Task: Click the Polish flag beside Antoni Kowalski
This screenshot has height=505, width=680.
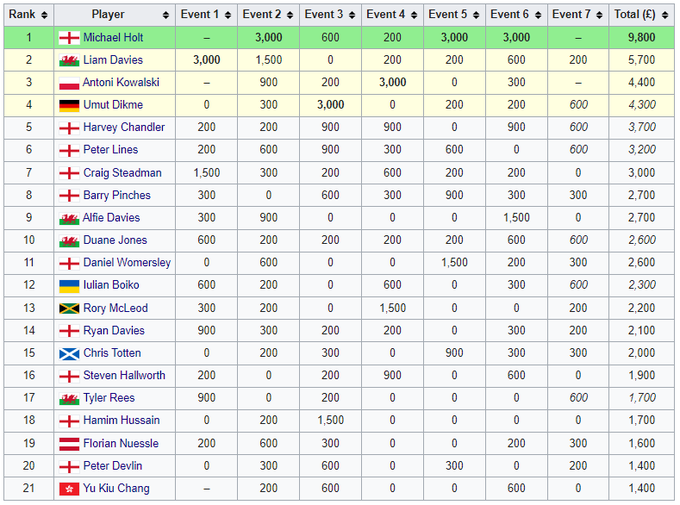Action: click(69, 82)
